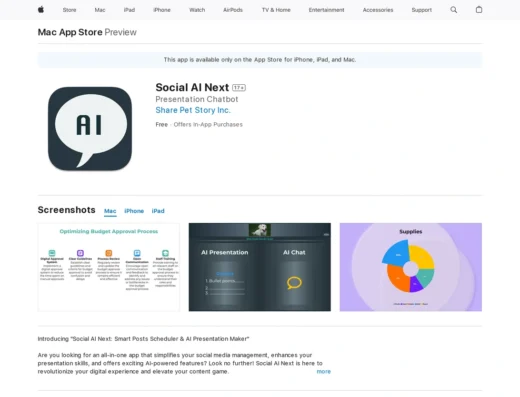Open the Mac menu item
The width and height of the screenshot is (520, 397).
click(x=100, y=10)
